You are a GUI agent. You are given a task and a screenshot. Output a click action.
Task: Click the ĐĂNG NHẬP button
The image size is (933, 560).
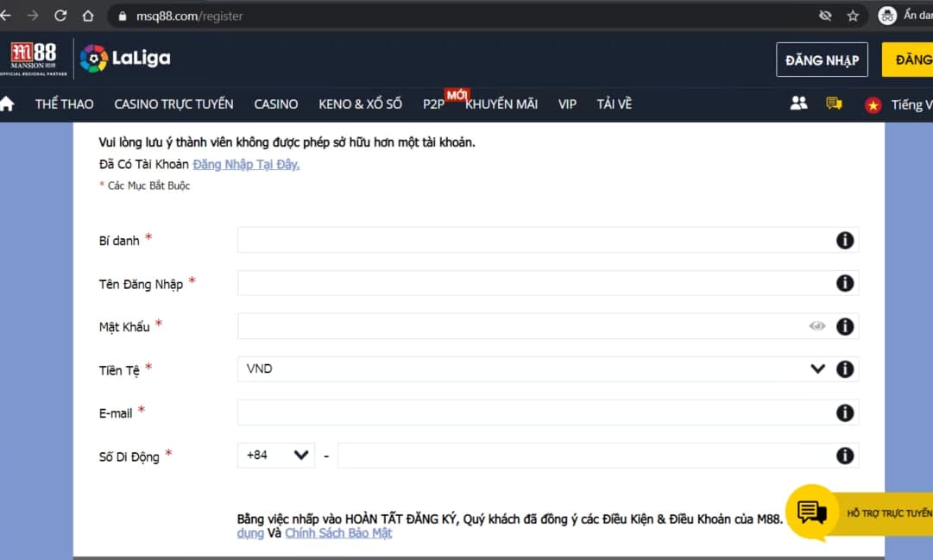821,60
